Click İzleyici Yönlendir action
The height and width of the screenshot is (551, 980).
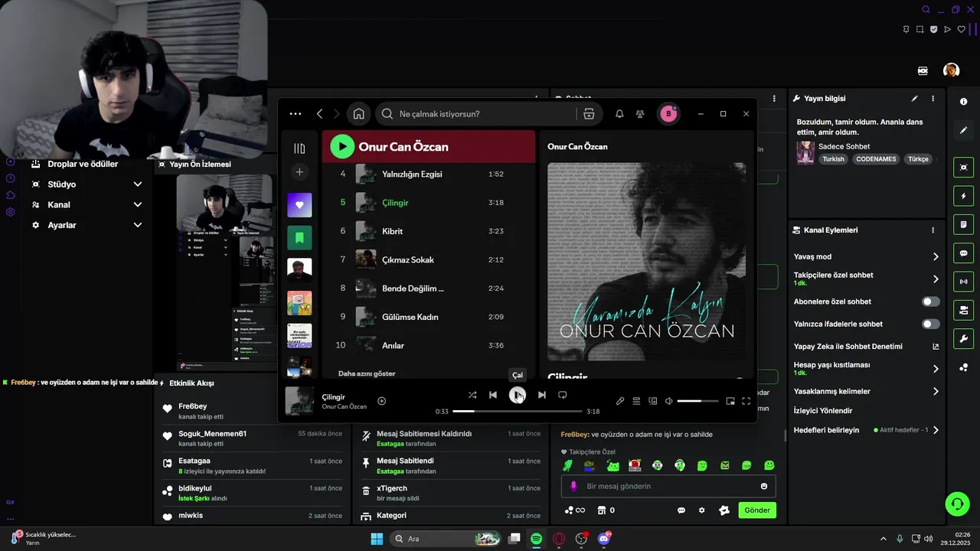pos(823,411)
